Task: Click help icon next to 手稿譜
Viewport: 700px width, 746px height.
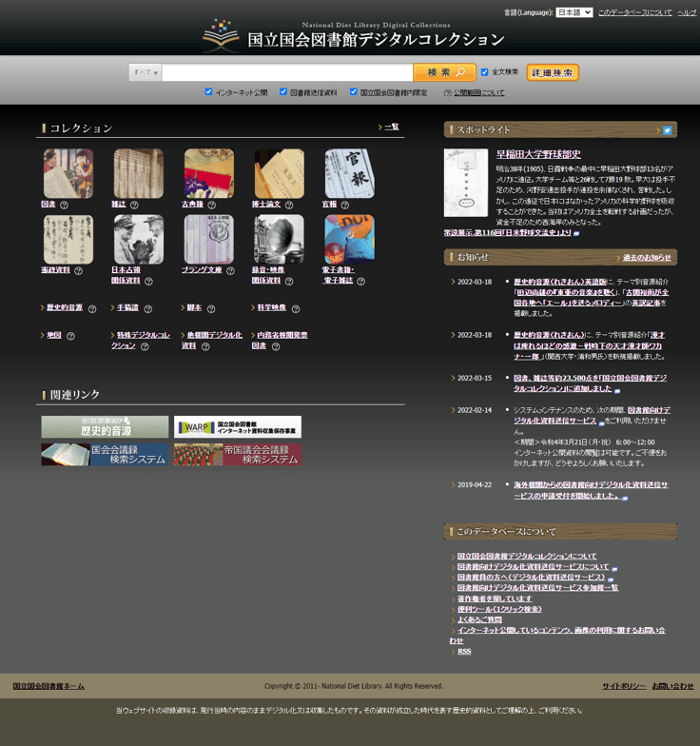Action: [x=148, y=308]
